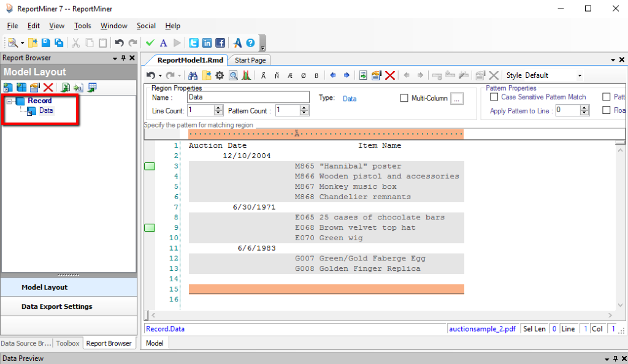Click the Twitter share icon
Screen dimensions: 628x364
tap(194, 43)
